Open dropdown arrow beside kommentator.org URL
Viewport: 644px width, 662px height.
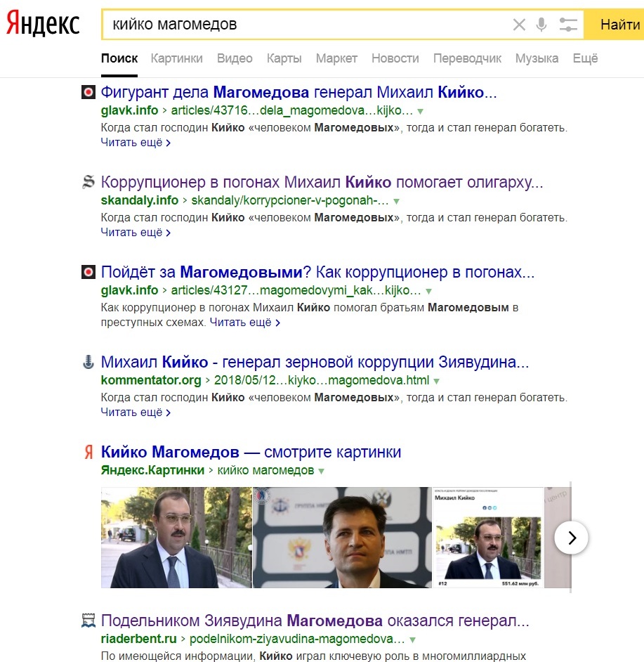tap(437, 382)
